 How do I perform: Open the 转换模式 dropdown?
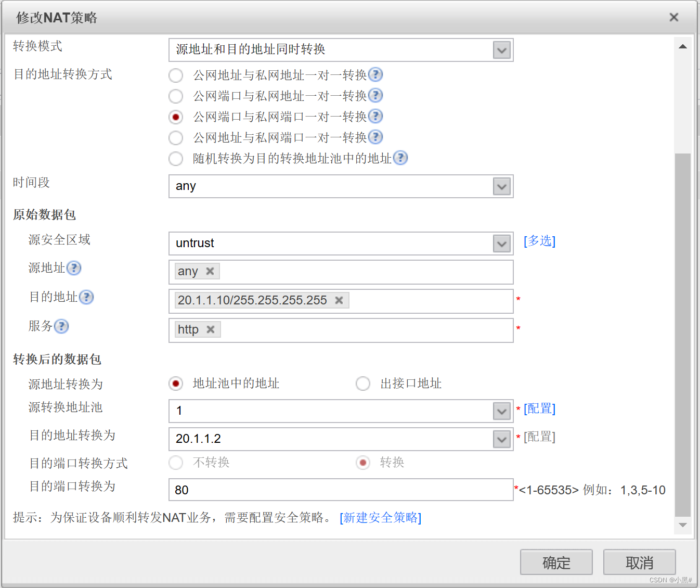(501, 50)
